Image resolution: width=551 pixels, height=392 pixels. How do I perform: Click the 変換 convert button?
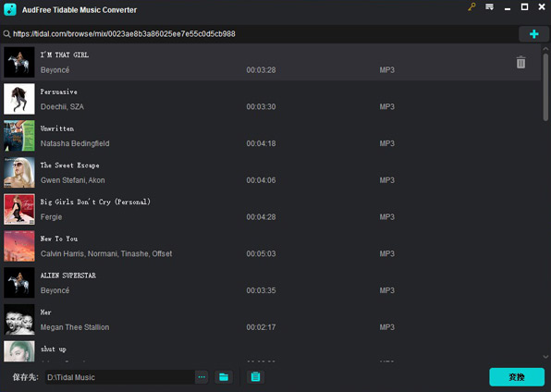(517, 377)
